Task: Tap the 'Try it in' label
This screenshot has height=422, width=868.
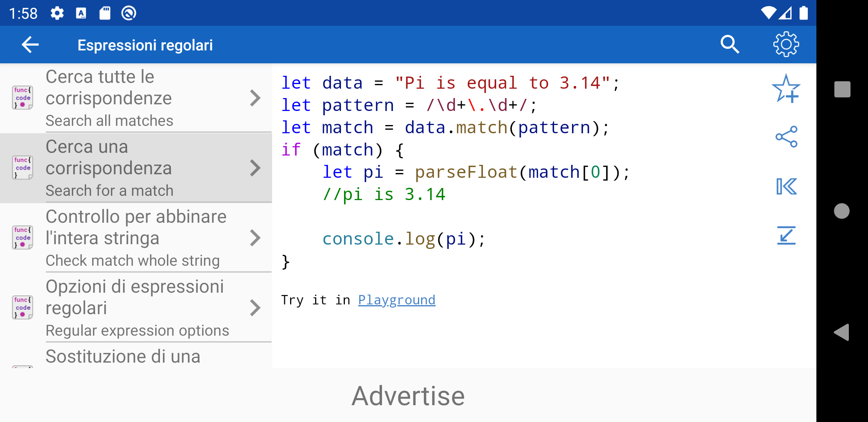Action: click(x=316, y=300)
